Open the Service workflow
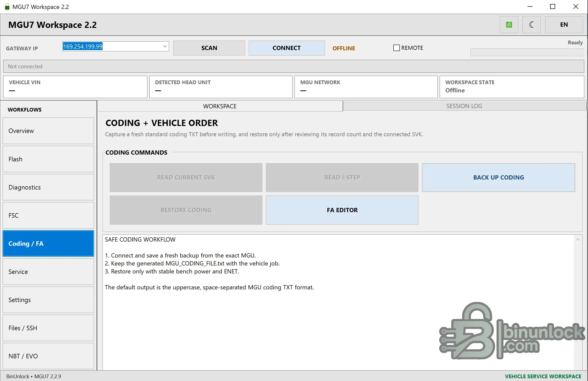This screenshot has height=381, width=588. pyautogui.click(x=48, y=272)
